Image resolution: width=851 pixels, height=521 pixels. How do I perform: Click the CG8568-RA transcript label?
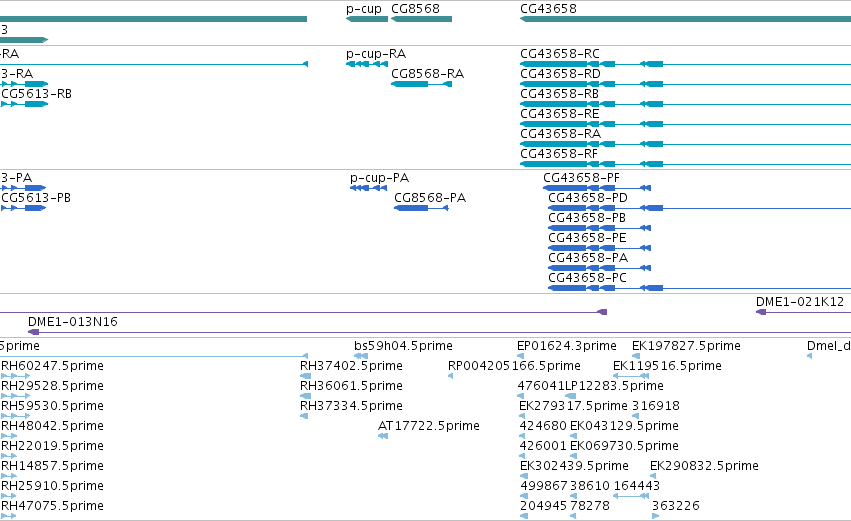pos(428,74)
